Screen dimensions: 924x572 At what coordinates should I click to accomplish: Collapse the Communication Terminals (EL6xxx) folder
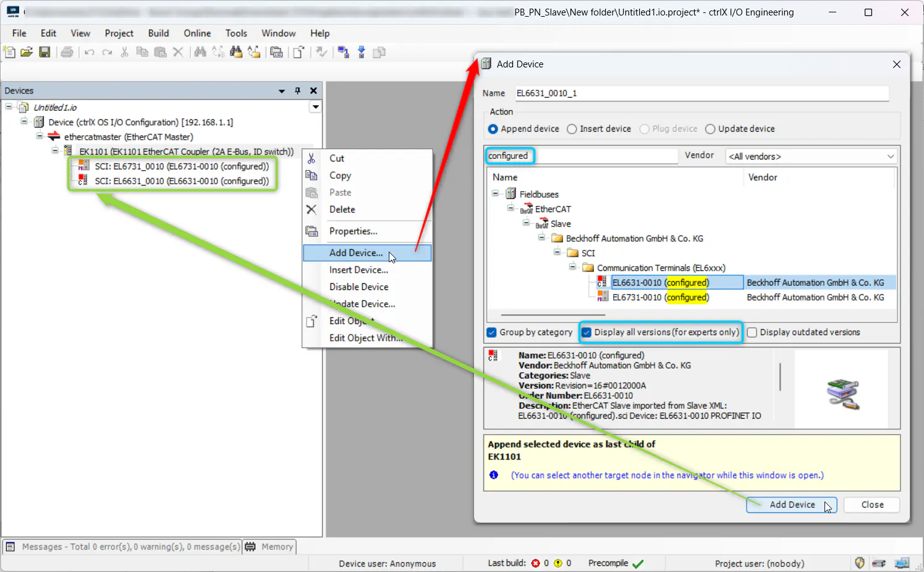click(x=572, y=268)
